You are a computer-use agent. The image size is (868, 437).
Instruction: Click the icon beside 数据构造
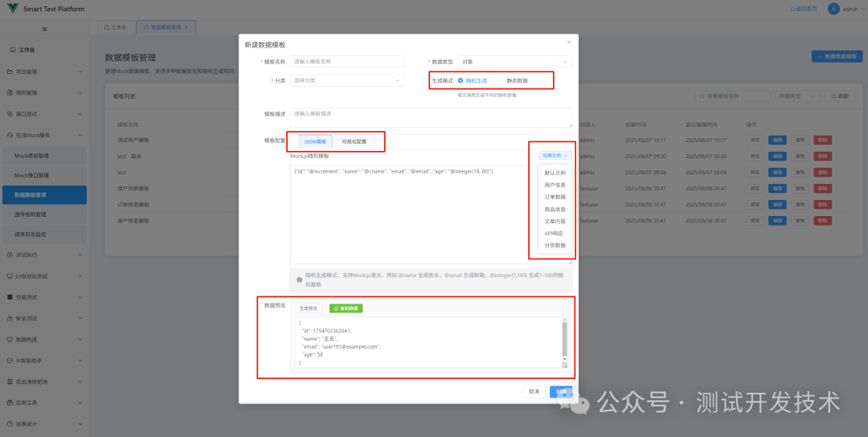[x=10, y=339]
